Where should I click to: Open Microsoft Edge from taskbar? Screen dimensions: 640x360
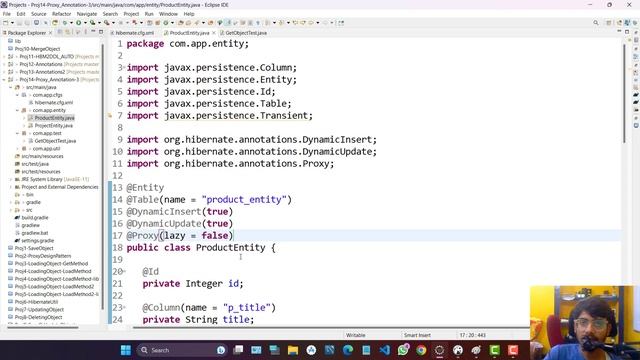coord(348,350)
